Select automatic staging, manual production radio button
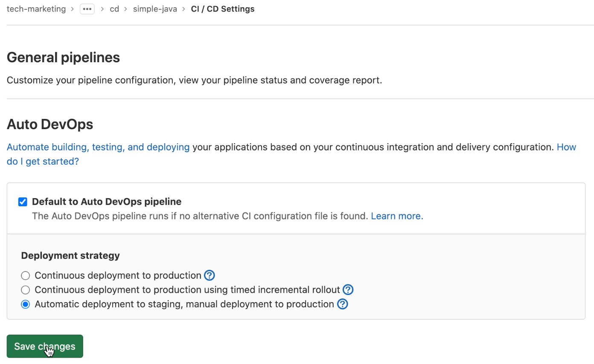Viewport: 594px width, 364px height. [x=26, y=304]
